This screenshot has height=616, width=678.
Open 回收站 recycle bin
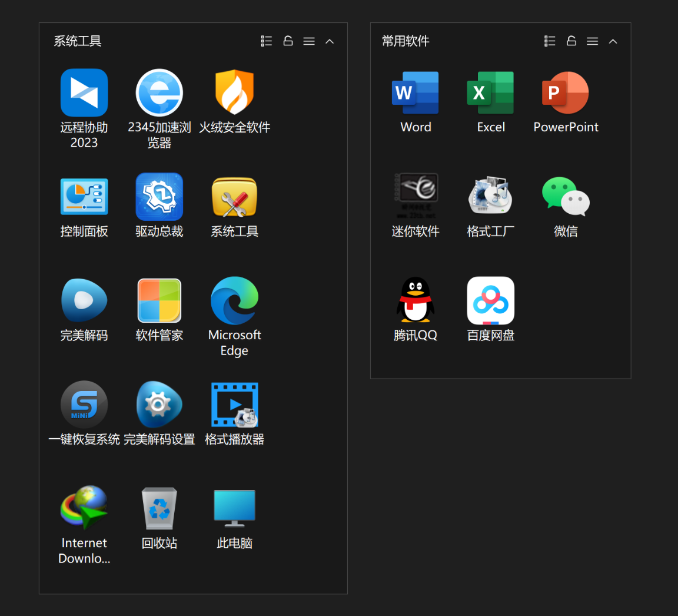point(159,509)
